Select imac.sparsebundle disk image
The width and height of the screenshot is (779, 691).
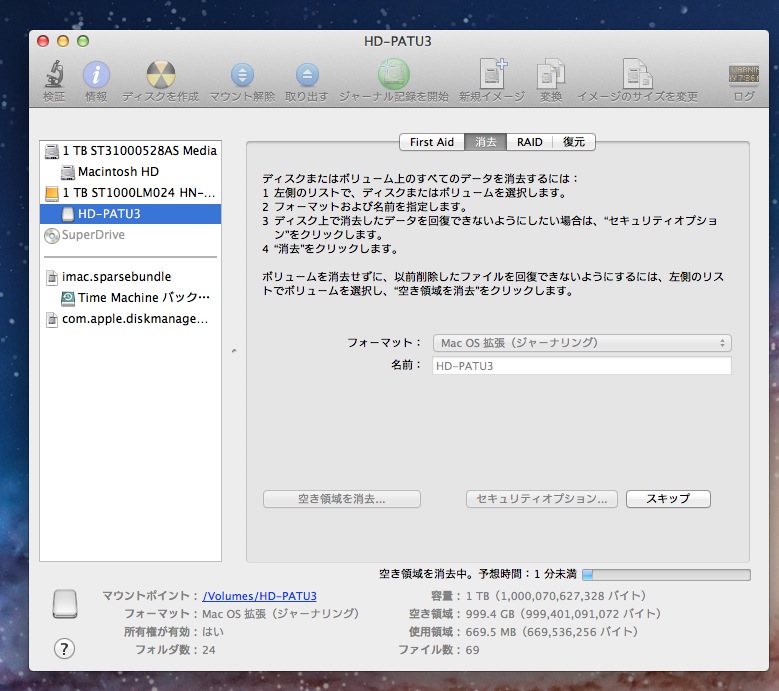coord(131,277)
